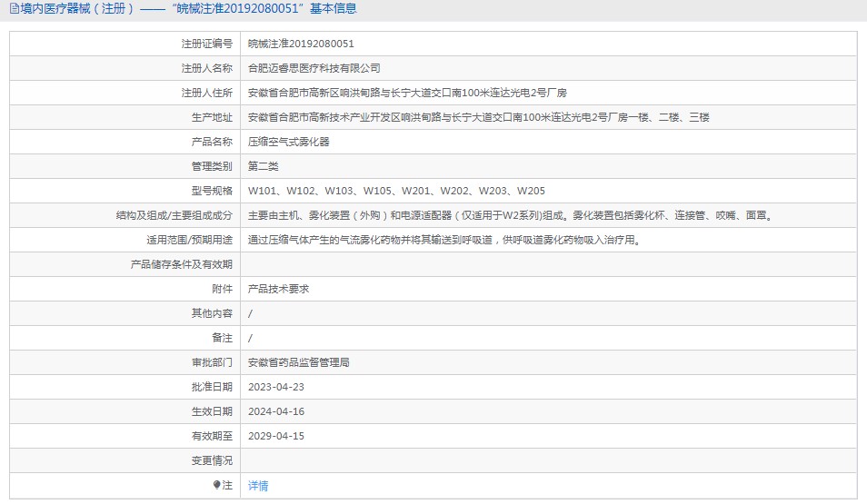Click the 变更情况 row label
The width and height of the screenshot is (867, 504).
point(212,460)
